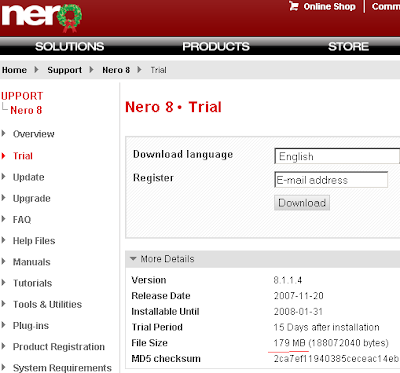Click the Online Shop cart icon
Image resolution: width=400 pixels, height=373 pixels.
point(294,6)
